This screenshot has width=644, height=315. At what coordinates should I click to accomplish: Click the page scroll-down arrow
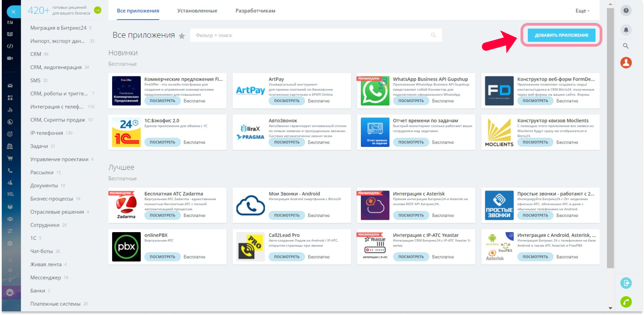(610, 308)
